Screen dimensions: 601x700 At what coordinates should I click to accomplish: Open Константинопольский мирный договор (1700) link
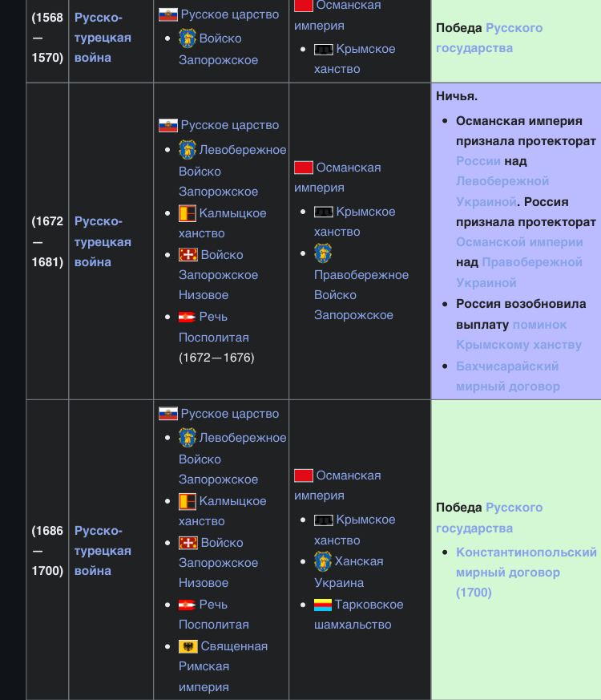pyautogui.click(x=526, y=573)
